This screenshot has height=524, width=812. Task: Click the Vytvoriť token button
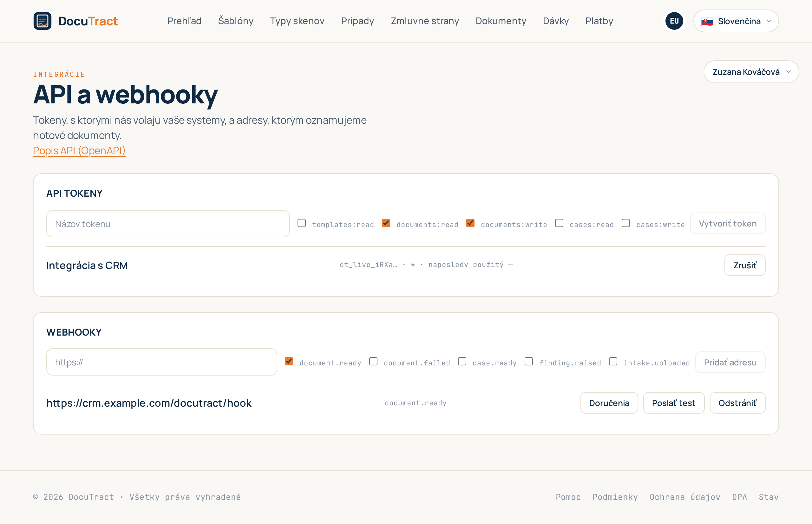728,224
